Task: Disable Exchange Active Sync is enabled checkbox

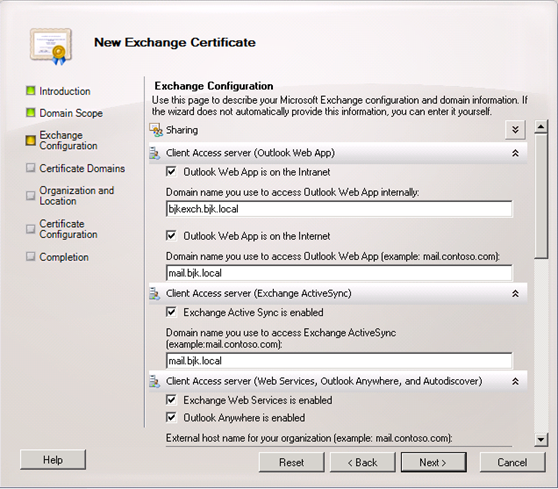Action: (171, 312)
